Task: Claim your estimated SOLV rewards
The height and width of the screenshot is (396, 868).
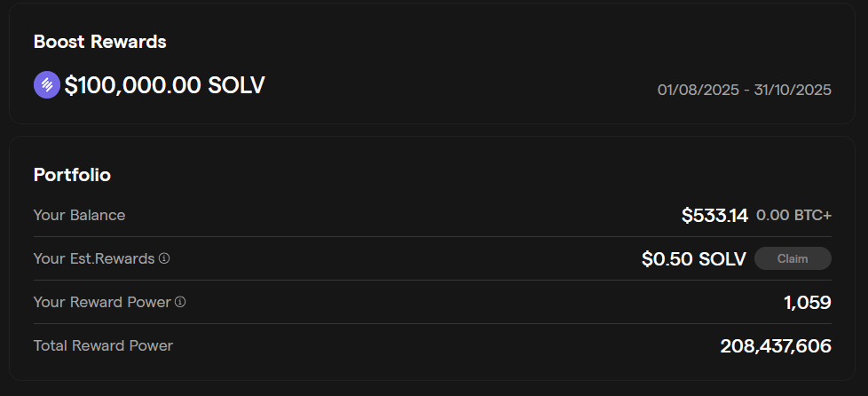Action: [793, 258]
